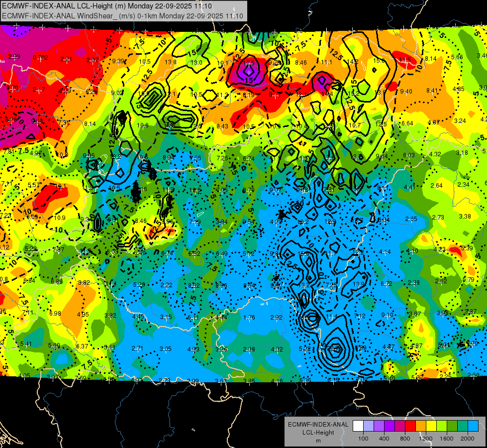Image resolution: width=487 pixels, height=448 pixels.
Task: Click the 100 label under the legend
Action: [363, 439]
